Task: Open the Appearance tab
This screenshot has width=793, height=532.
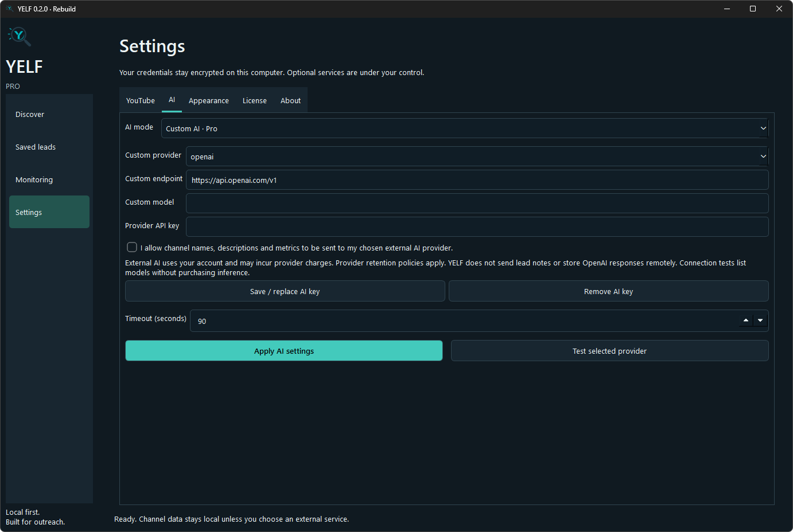Action: (x=209, y=100)
